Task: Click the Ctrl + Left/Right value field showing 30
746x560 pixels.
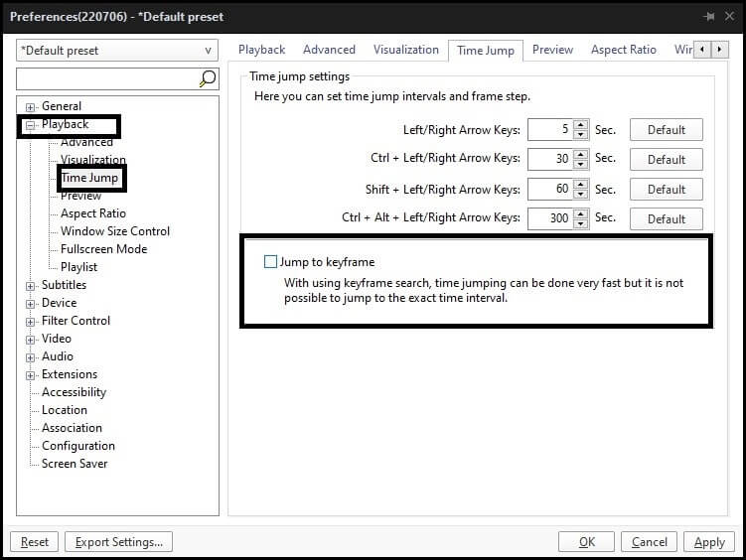Action: pos(550,159)
